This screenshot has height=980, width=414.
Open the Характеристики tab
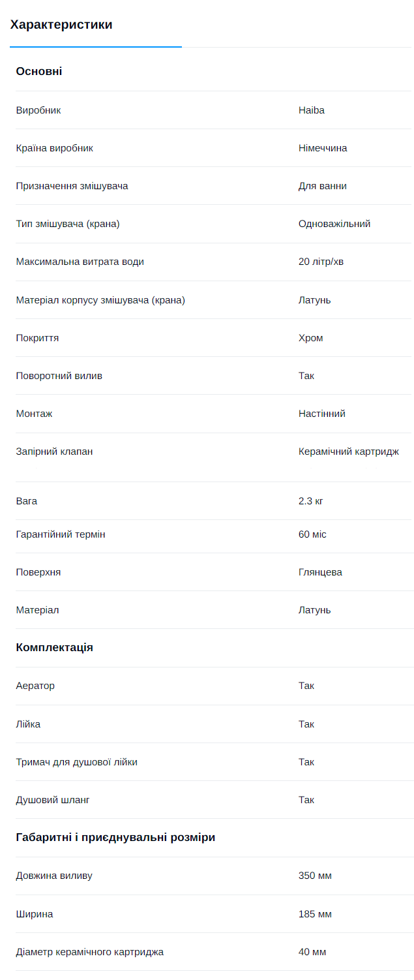click(x=61, y=25)
